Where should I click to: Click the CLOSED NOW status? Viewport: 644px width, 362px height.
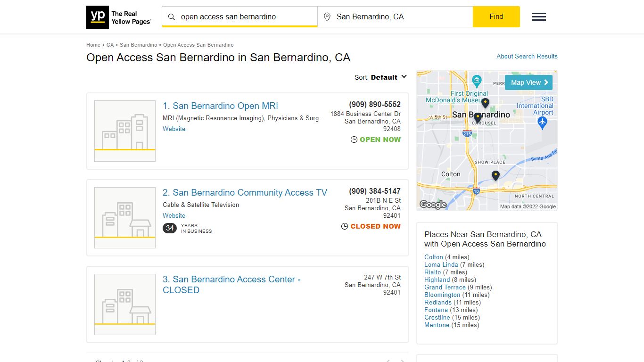tap(371, 226)
